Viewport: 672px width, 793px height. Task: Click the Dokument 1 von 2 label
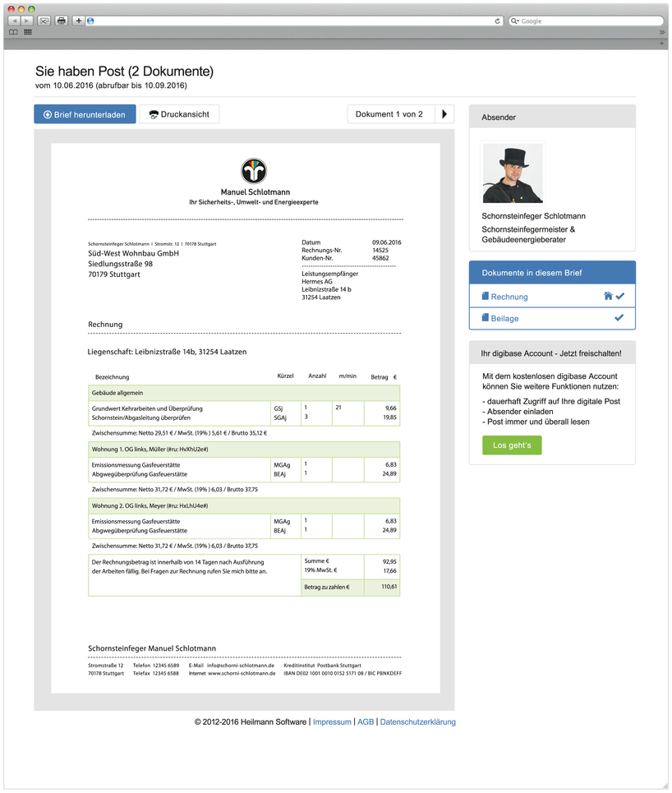click(389, 114)
